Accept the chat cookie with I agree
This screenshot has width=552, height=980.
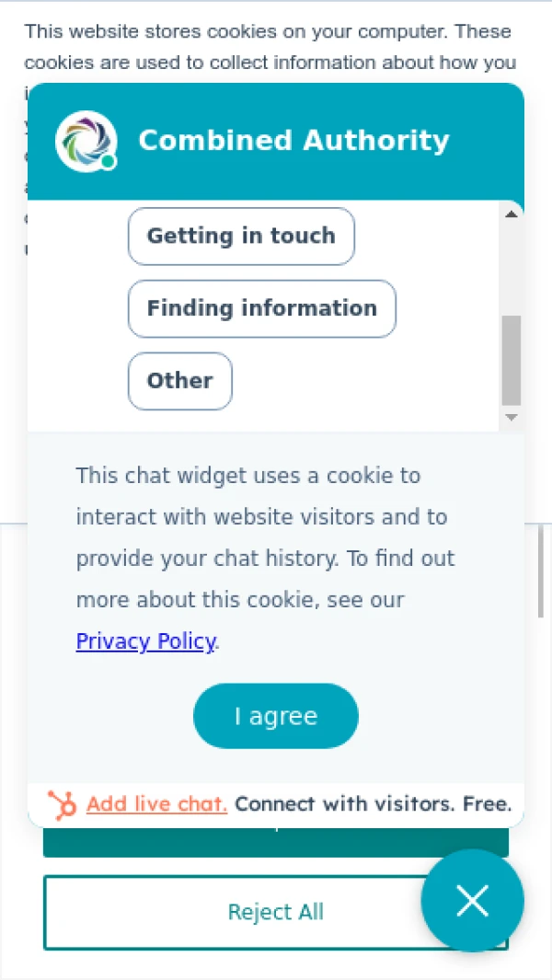click(275, 715)
